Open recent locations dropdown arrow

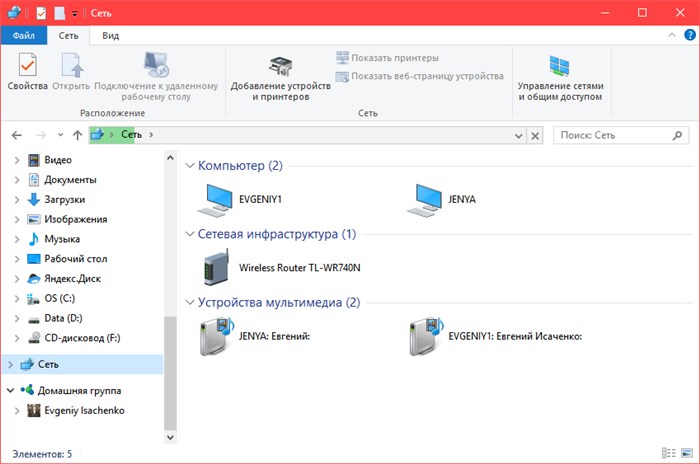60,135
